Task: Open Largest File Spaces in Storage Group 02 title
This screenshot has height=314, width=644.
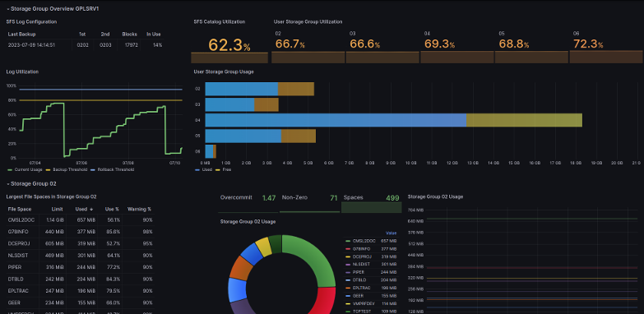Action: 51,197
